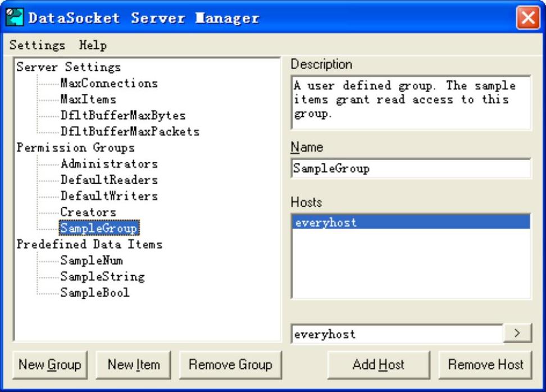Select the Server Settings tree node
Viewport: 546px width, 392px height.
69,67
